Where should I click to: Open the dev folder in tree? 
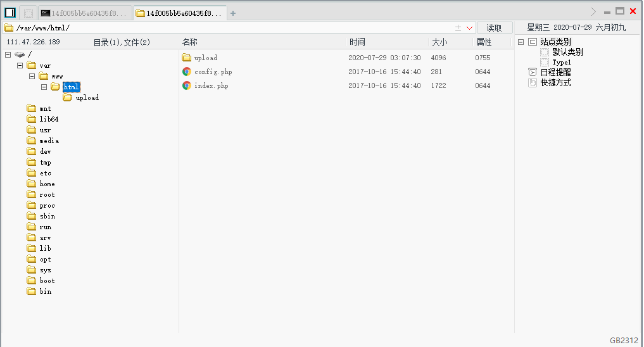pyautogui.click(x=39, y=151)
